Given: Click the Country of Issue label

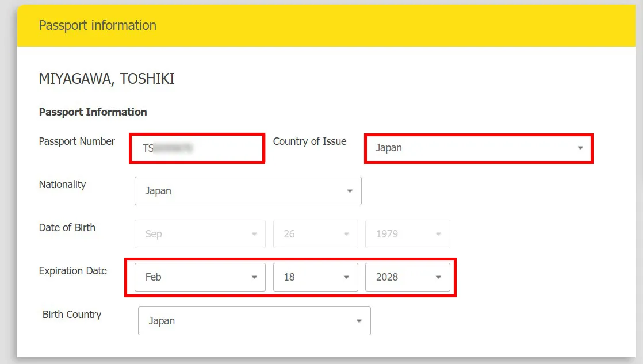Looking at the screenshot, I should [309, 141].
